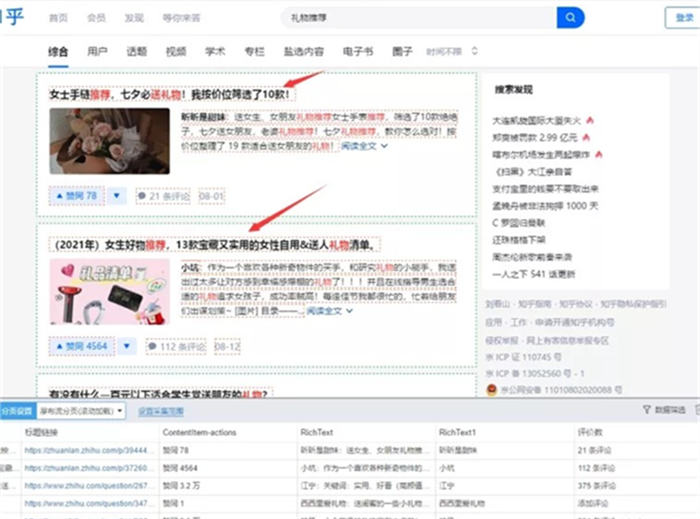Switch to the 视频 search tab
Screen dimensions: 700x519
pos(176,51)
